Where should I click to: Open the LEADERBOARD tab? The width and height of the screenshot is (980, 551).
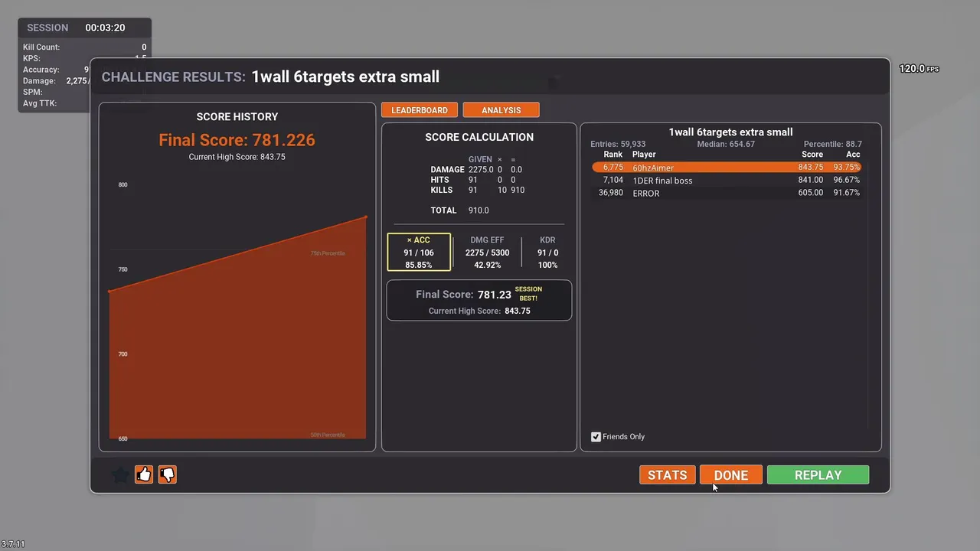click(420, 110)
